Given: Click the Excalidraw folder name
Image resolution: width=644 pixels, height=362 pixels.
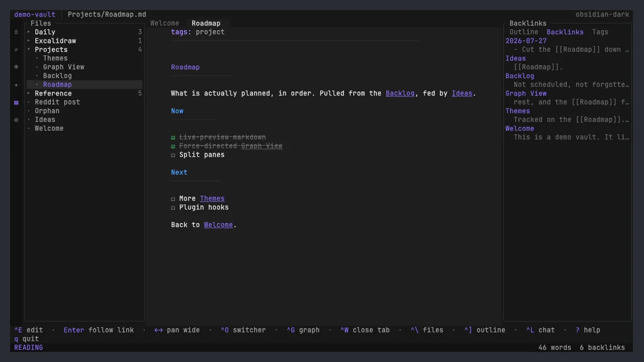Looking at the screenshot, I should (55, 41).
